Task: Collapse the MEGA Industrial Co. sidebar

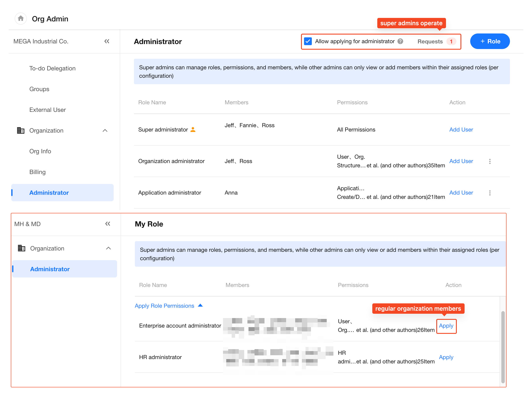Action: (107, 41)
